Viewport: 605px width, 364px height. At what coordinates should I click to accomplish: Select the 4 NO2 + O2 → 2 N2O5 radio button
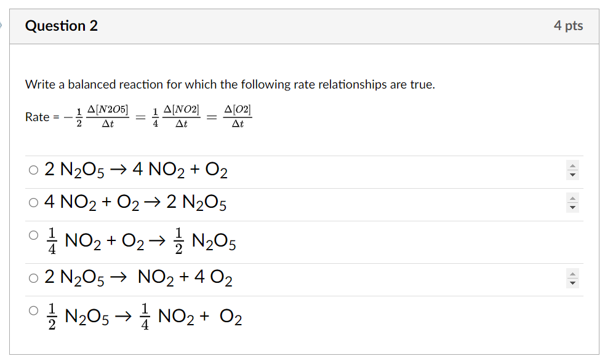tap(34, 202)
